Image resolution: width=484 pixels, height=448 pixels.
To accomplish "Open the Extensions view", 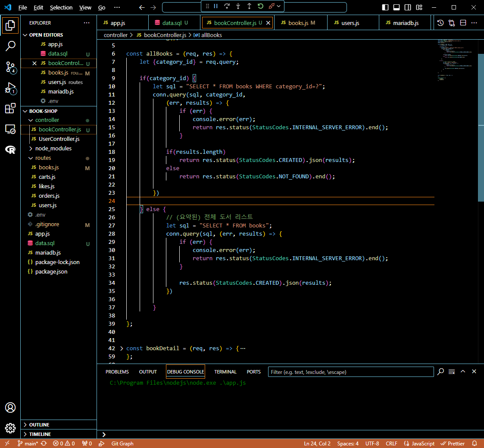I will click(10, 109).
